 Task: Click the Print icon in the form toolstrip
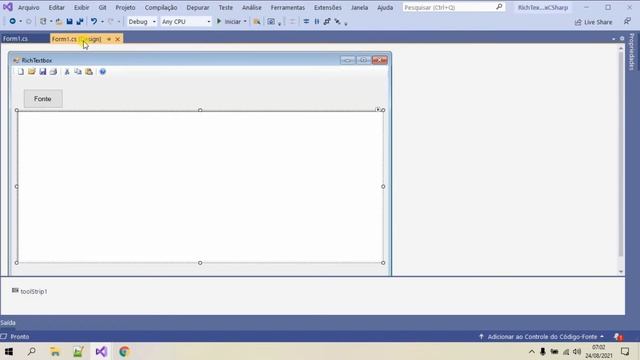pos(53,72)
